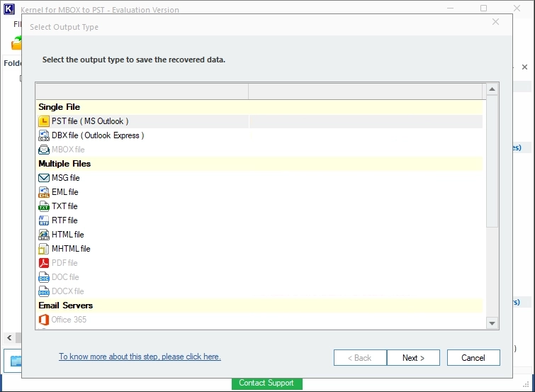Pick the RTF file icon

[44, 220]
